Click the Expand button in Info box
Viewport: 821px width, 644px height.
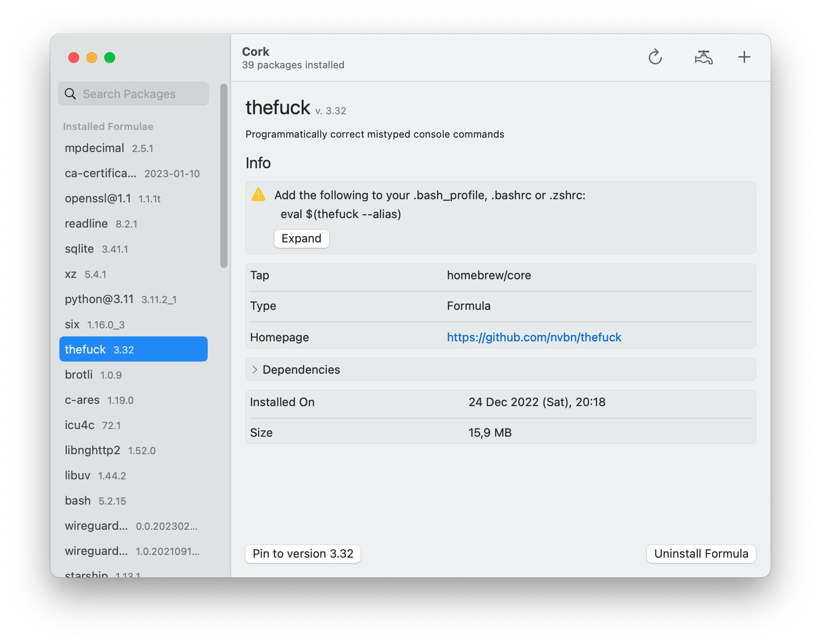pos(301,238)
